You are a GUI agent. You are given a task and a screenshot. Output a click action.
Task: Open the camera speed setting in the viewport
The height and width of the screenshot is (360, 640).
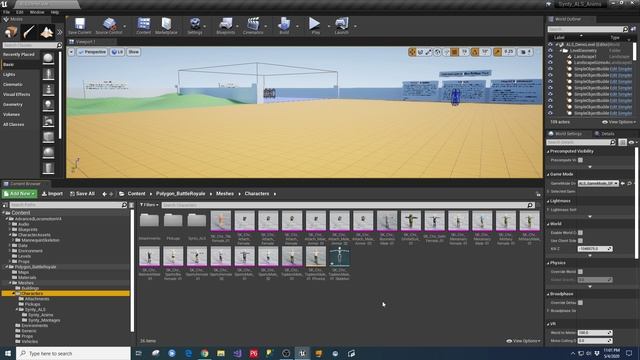point(526,52)
